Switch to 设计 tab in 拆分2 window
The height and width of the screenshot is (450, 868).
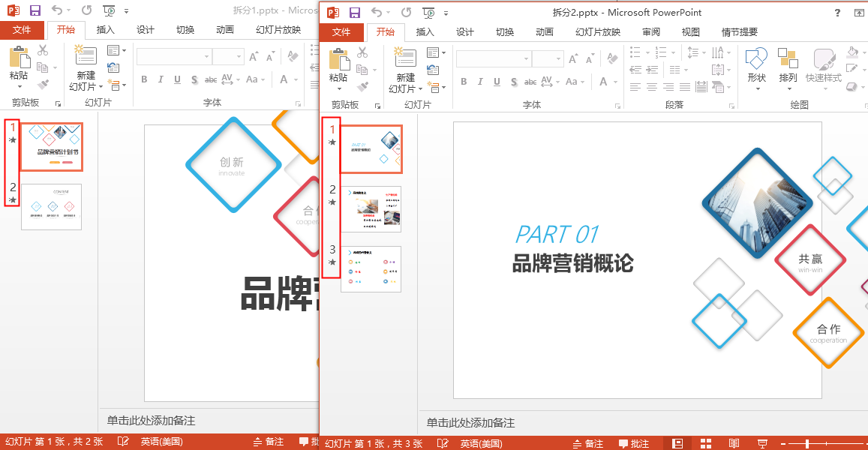point(465,32)
